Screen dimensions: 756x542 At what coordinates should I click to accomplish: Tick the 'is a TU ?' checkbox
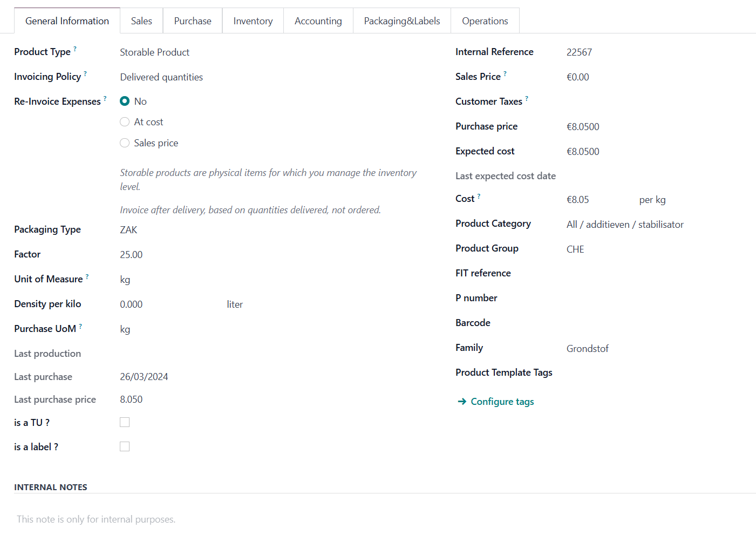[x=125, y=422]
